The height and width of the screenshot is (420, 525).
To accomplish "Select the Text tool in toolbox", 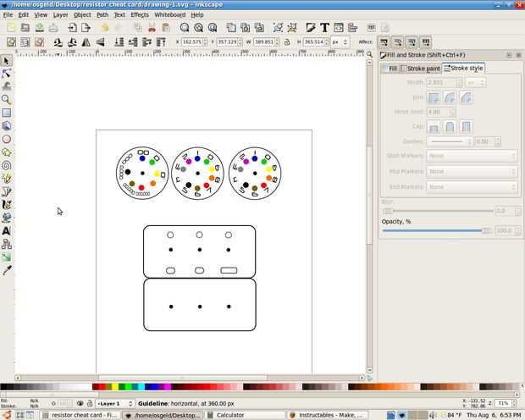I will 7,231.
